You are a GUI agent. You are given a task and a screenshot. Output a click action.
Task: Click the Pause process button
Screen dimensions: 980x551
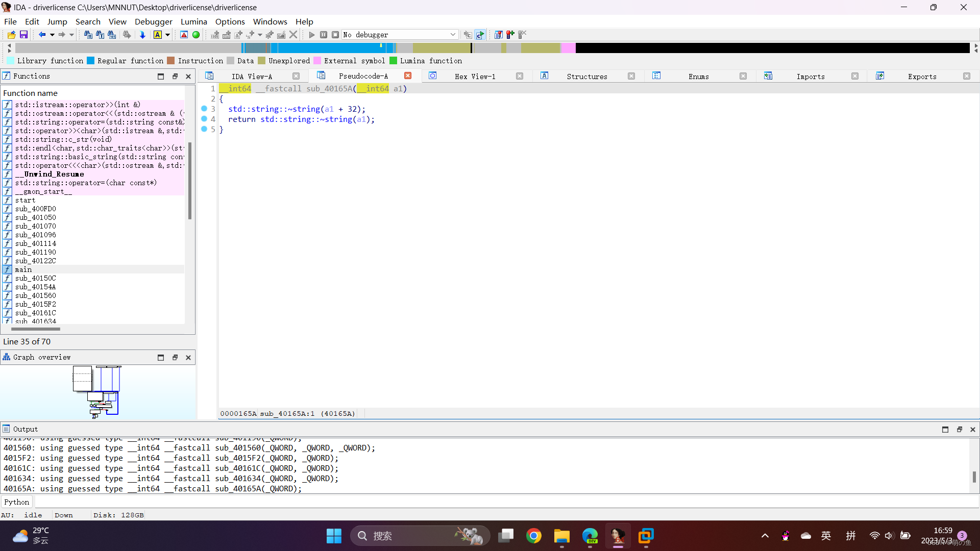tap(324, 35)
